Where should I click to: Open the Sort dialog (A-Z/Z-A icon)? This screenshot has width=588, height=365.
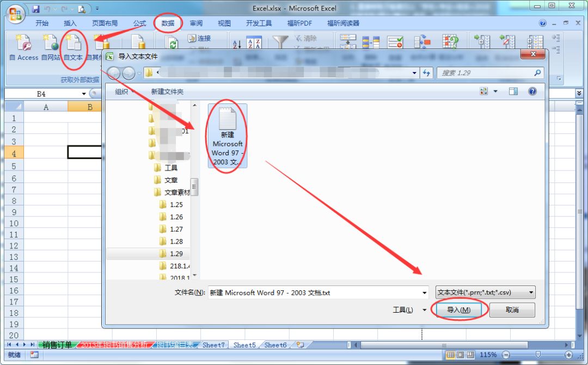(x=254, y=42)
